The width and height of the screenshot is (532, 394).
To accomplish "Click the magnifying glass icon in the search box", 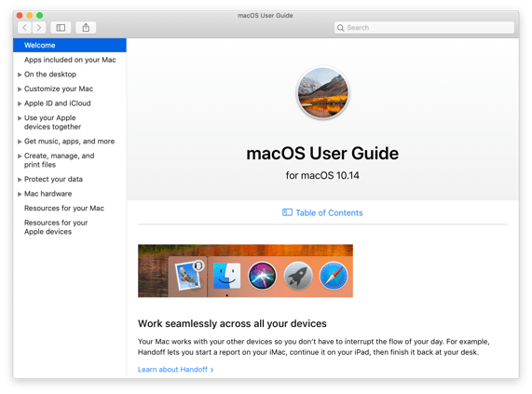I will (341, 28).
